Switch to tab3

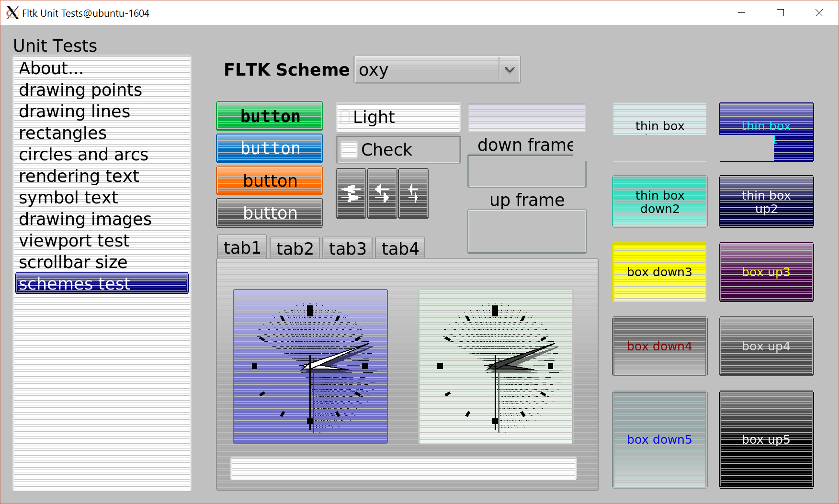(x=347, y=248)
